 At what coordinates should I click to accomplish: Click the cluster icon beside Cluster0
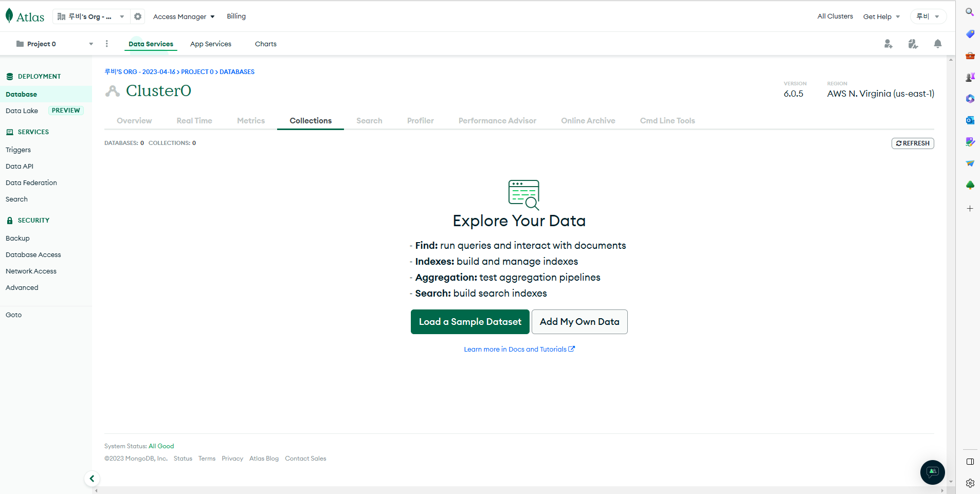click(x=112, y=91)
